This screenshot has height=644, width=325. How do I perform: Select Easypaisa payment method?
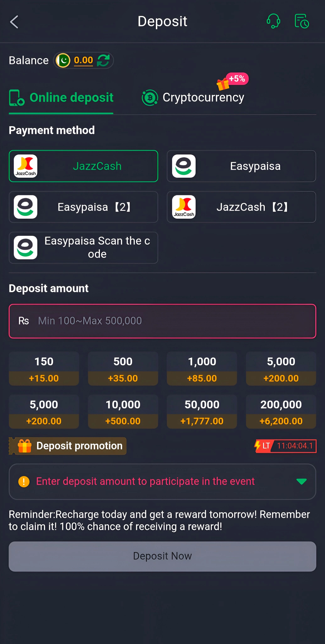241,166
